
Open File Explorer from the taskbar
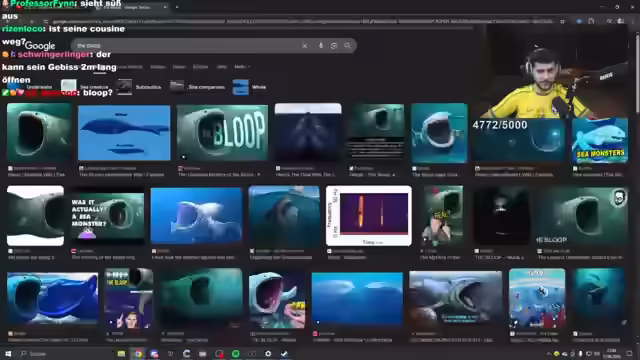click(x=121, y=353)
